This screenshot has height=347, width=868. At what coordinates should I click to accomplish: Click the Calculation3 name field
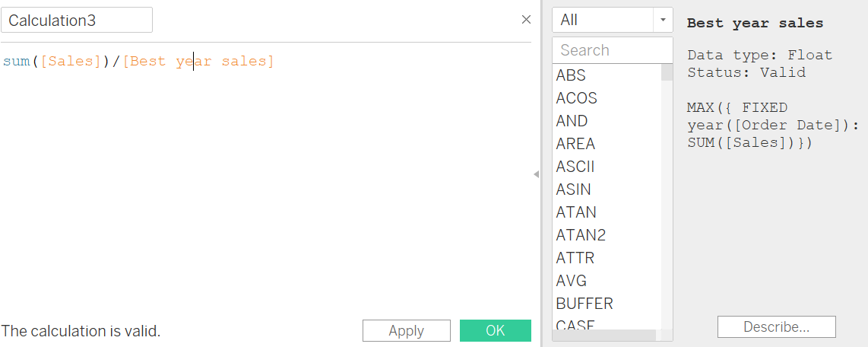tap(77, 21)
